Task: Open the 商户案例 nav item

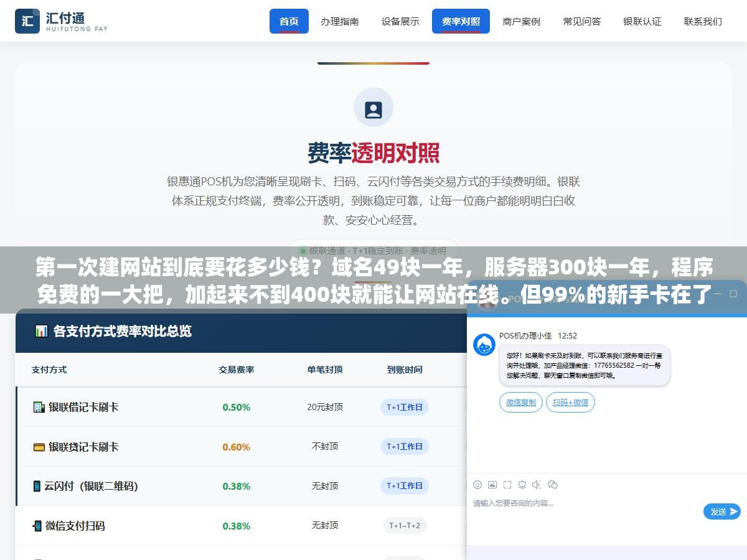Action: click(521, 21)
